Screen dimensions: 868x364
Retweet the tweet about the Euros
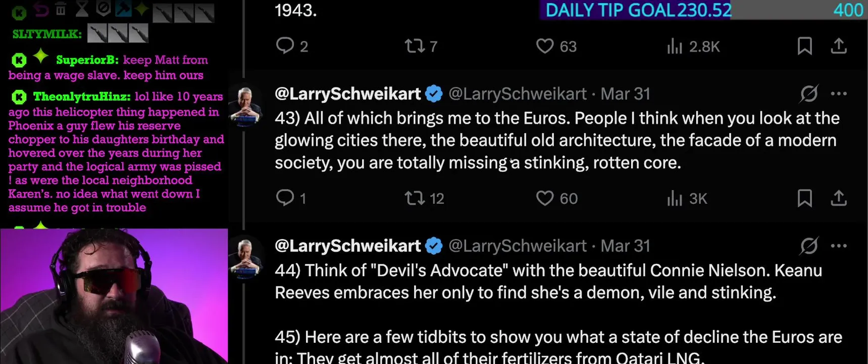[x=424, y=198]
